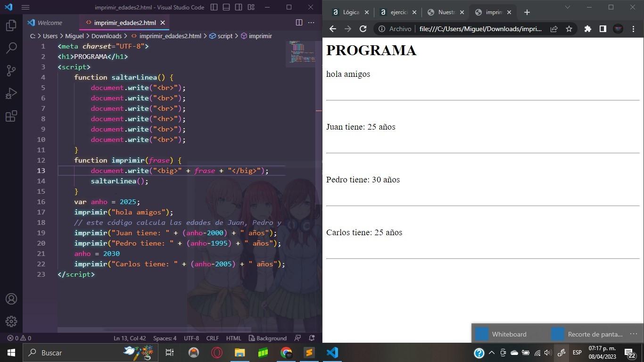Click the browser address bar URL
Viewport: 644px width, 362px height.
(x=480, y=29)
